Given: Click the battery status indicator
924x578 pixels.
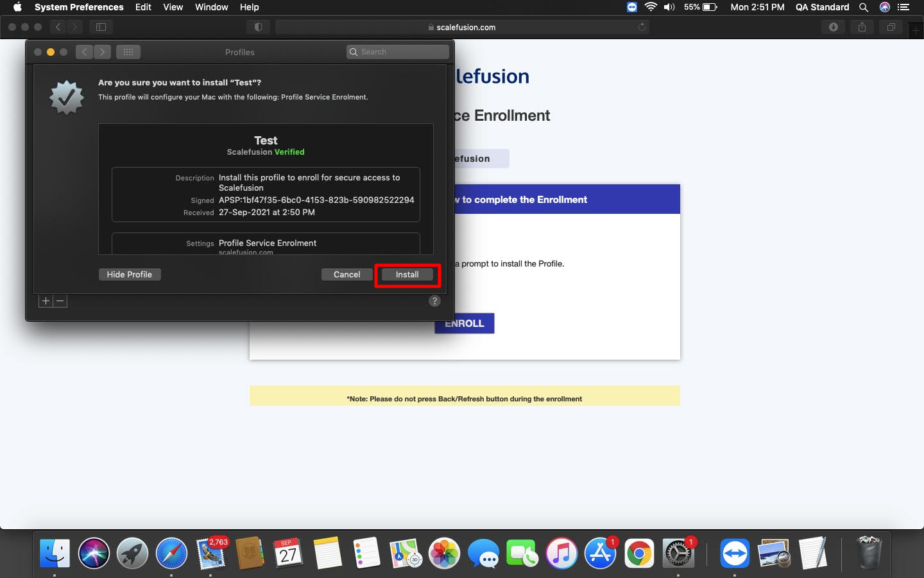Looking at the screenshot, I should point(700,7).
